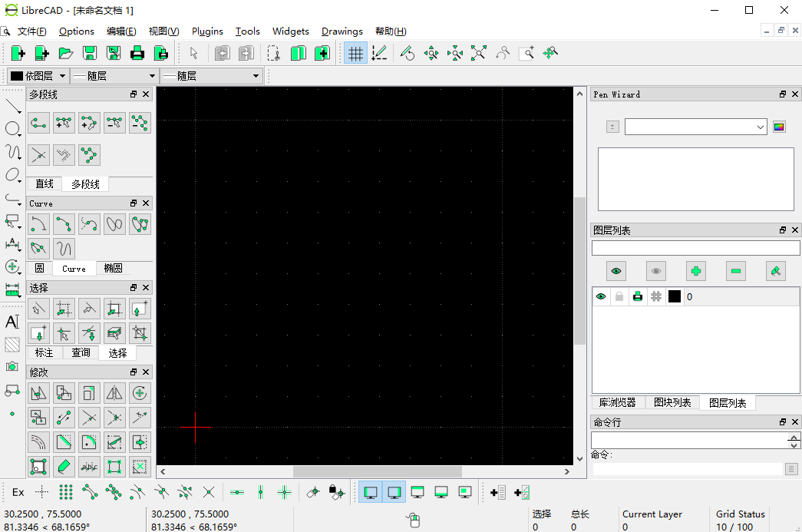Click the Pen Wizard add-favorite button

tap(612, 127)
